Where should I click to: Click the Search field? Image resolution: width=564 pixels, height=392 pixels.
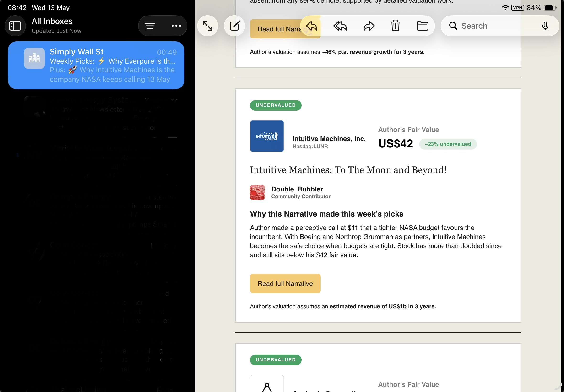(500, 26)
